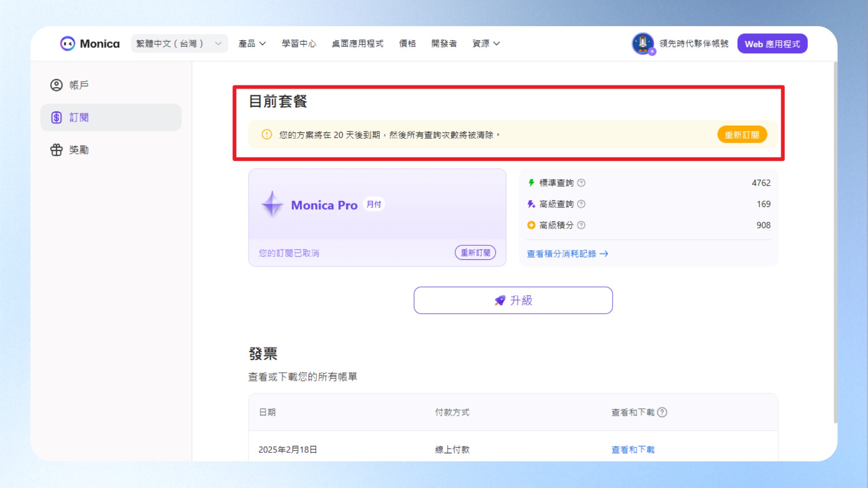This screenshot has width=868, height=488.
Task: Click help icon beside 高級查詢
Action: coord(581,204)
